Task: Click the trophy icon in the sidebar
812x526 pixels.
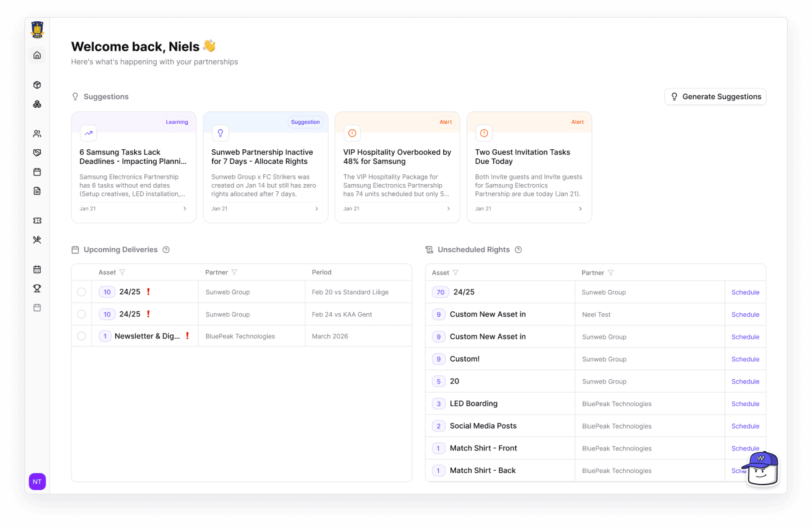Action: tap(37, 288)
